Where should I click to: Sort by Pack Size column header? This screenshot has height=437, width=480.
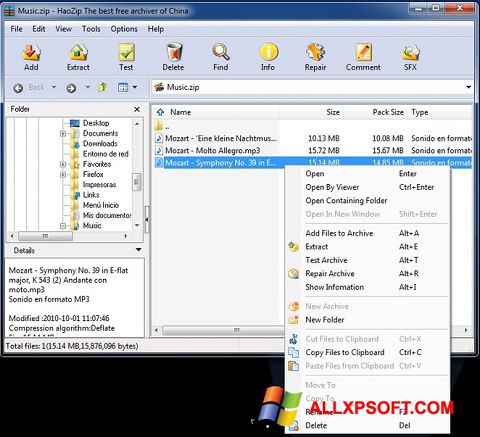(388, 112)
